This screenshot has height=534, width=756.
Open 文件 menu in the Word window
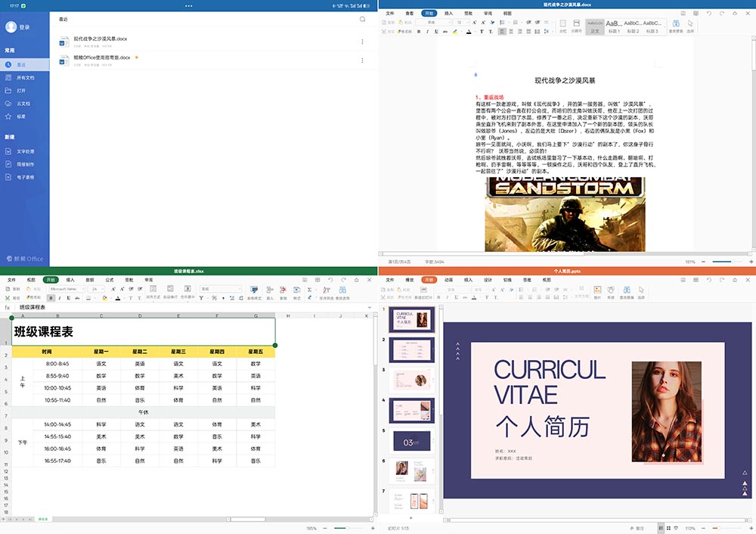(x=390, y=13)
